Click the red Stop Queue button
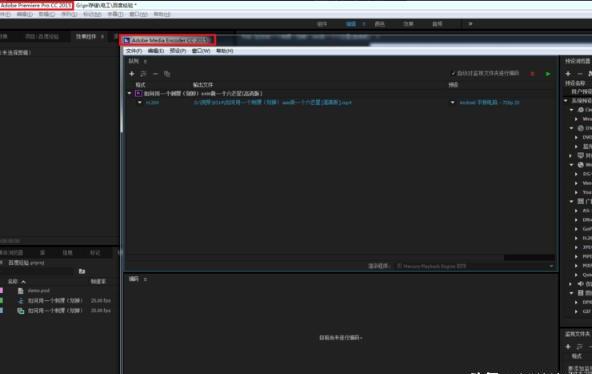This screenshot has width=592, height=374. (x=532, y=74)
